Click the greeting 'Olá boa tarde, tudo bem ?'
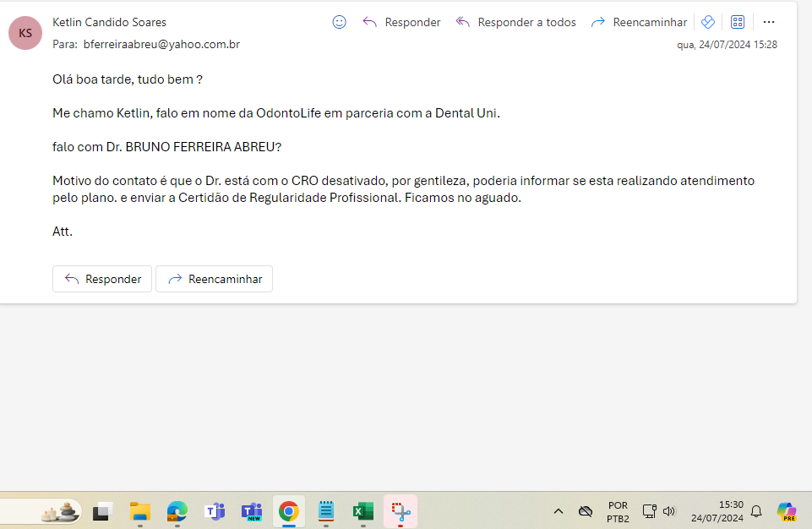The width and height of the screenshot is (812, 529). [x=128, y=79]
